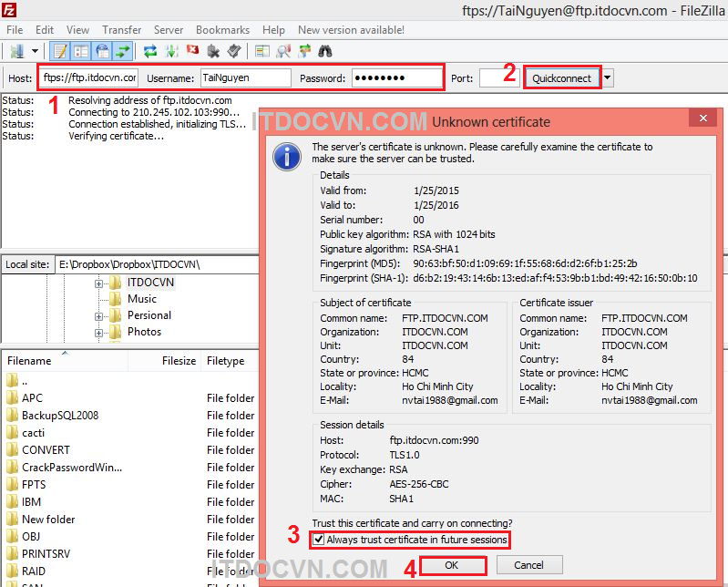728x587 pixels.
Task: Toggle local directory tree icon
Action: (81, 51)
